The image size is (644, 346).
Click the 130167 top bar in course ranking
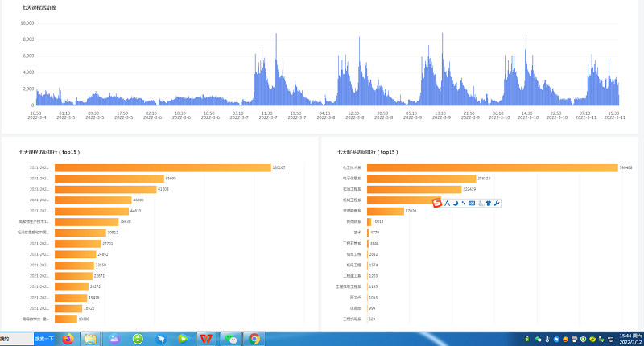(x=161, y=167)
